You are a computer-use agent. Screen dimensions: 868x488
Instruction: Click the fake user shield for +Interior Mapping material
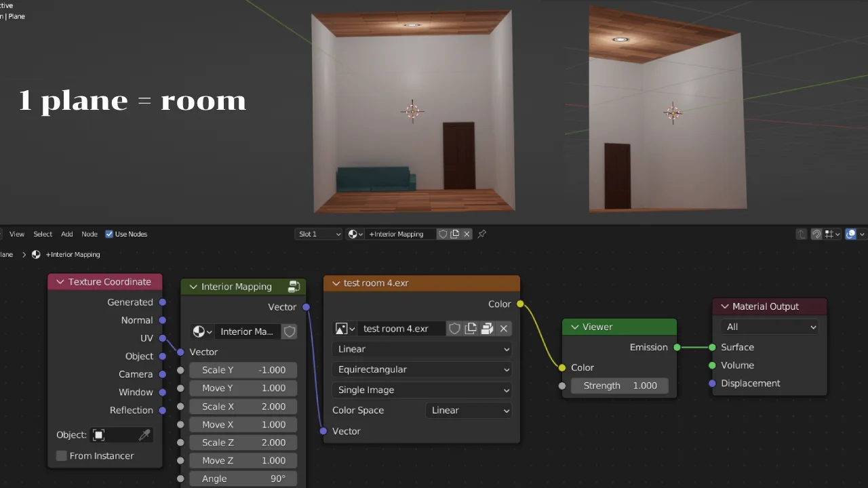click(x=443, y=234)
